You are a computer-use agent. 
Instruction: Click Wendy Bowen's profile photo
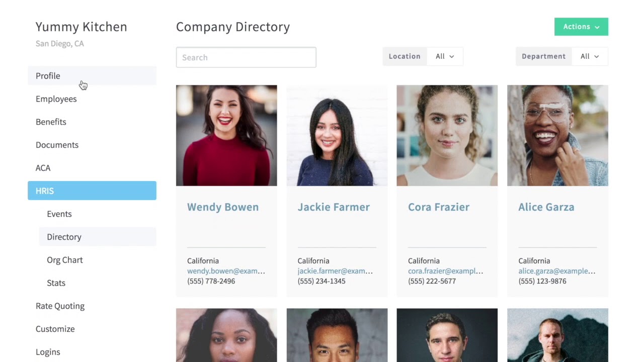coord(226,135)
